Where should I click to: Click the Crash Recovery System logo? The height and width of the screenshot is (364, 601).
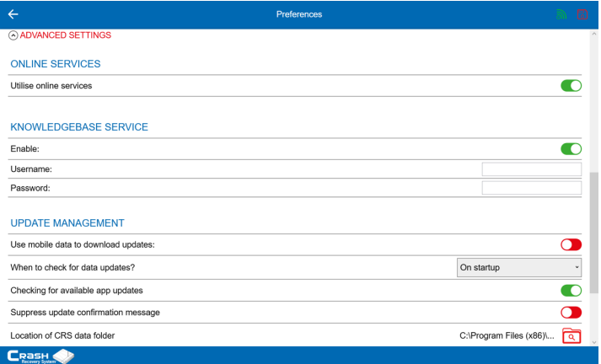40,356
